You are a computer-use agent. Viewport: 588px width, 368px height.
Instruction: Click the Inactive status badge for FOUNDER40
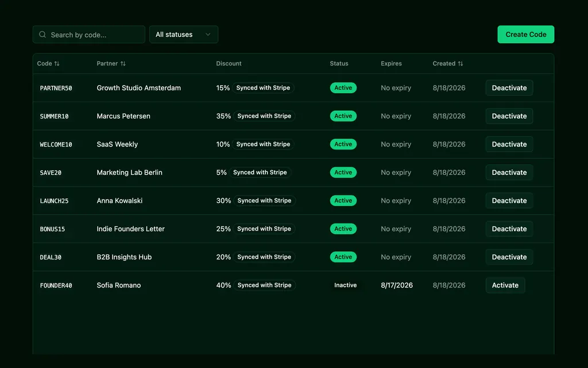pyautogui.click(x=345, y=285)
